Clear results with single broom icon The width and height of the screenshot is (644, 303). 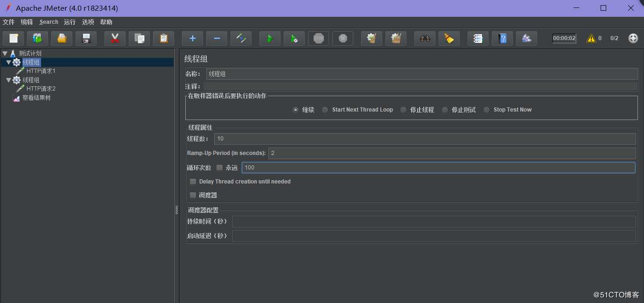[371, 38]
